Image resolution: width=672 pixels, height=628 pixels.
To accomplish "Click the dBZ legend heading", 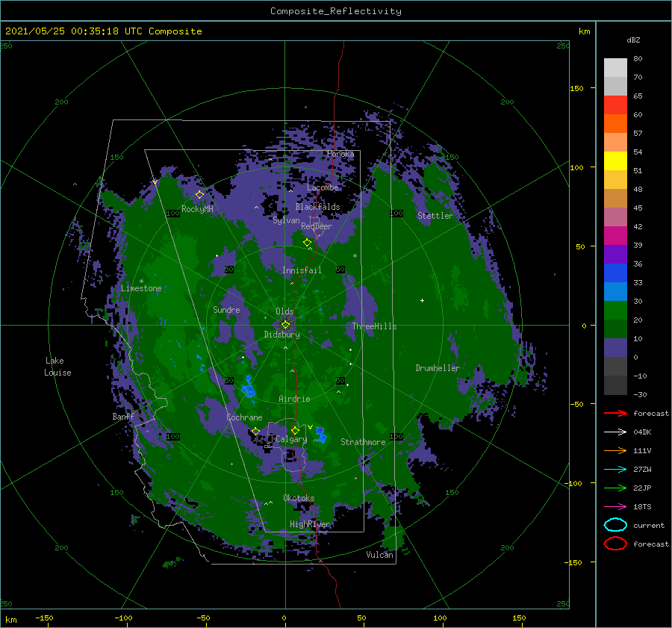I will [633, 40].
